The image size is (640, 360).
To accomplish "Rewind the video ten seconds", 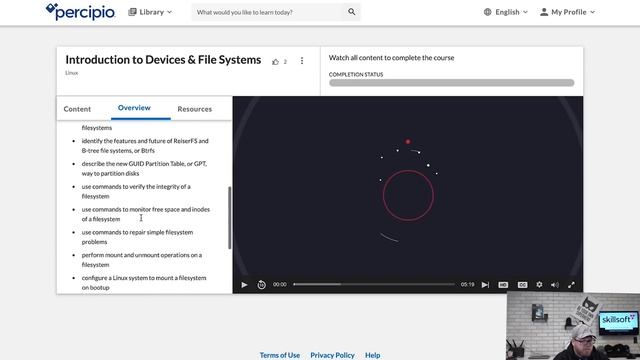I will click(262, 284).
